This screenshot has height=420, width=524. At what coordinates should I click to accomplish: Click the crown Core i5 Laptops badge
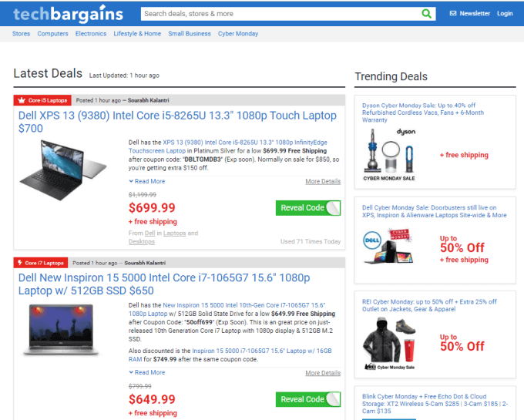click(x=42, y=100)
